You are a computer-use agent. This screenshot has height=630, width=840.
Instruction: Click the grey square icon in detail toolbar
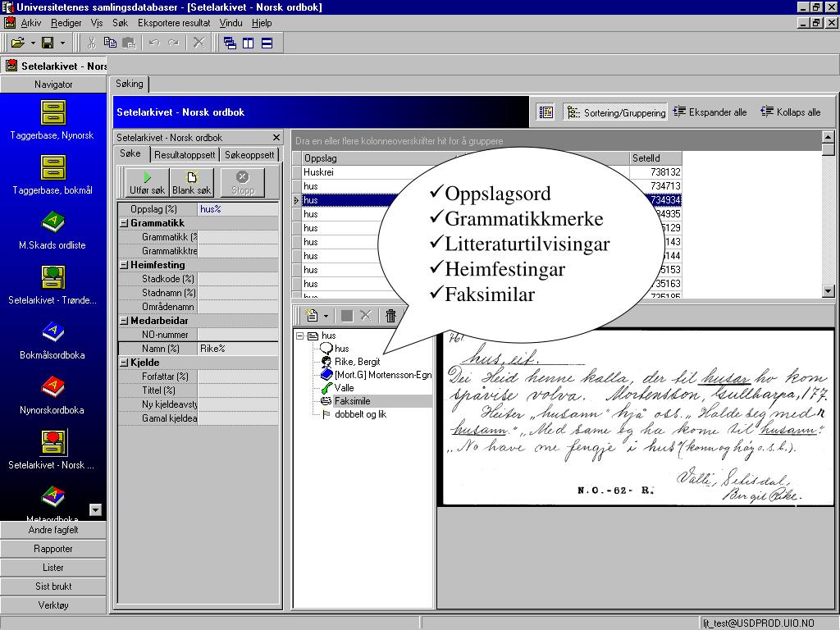click(347, 316)
